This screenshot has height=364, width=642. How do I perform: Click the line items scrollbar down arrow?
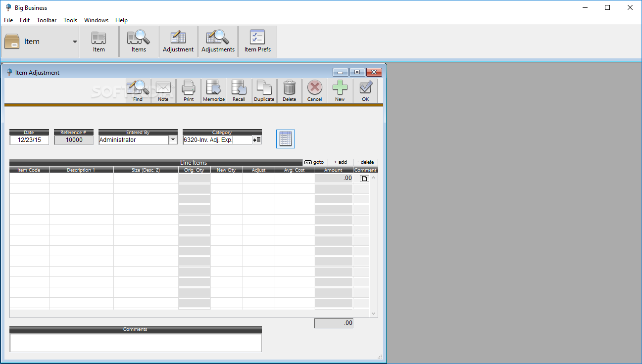pos(374,313)
